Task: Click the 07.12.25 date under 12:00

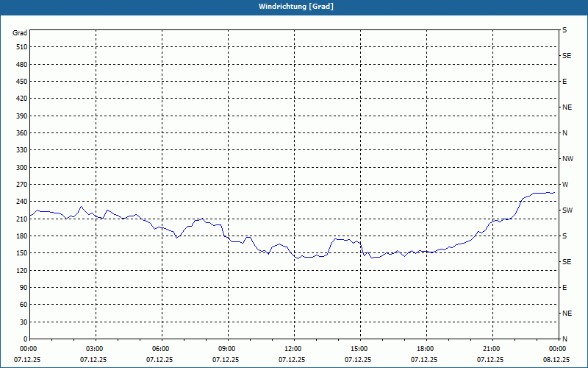Action: (x=292, y=359)
